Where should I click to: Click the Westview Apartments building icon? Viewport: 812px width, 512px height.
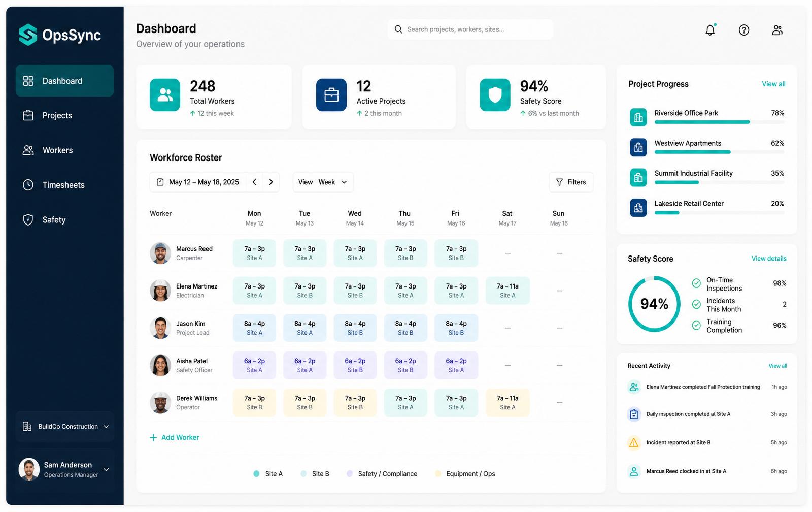[638, 147]
